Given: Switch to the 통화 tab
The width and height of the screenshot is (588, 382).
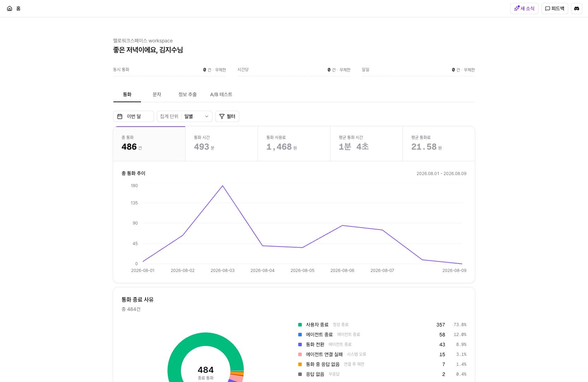Looking at the screenshot, I should point(127,94).
